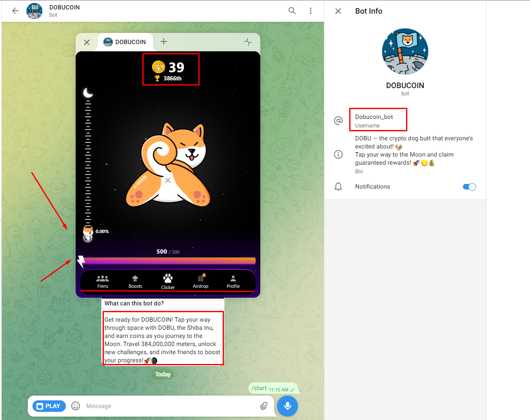The height and width of the screenshot is (420, 530).
Task: Click the 500 / 500 energy counter
Action: click(x=168, y=251)
